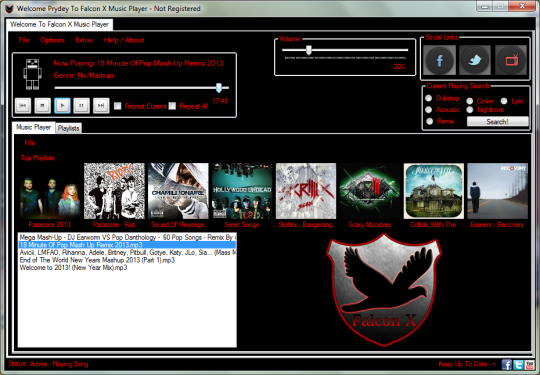Select the Remix radio button
The image size is (540, 375).
(x=429, y=121)
